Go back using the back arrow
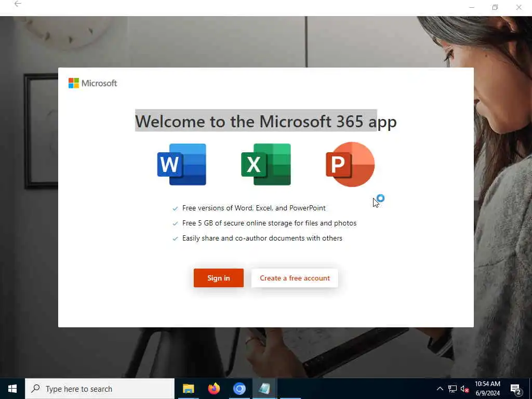Viewport: 532px width, 399px height. point(18,4)
